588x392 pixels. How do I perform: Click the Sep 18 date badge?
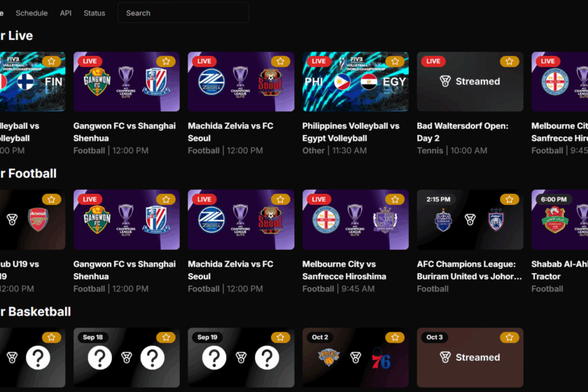[x=92, y=337]
